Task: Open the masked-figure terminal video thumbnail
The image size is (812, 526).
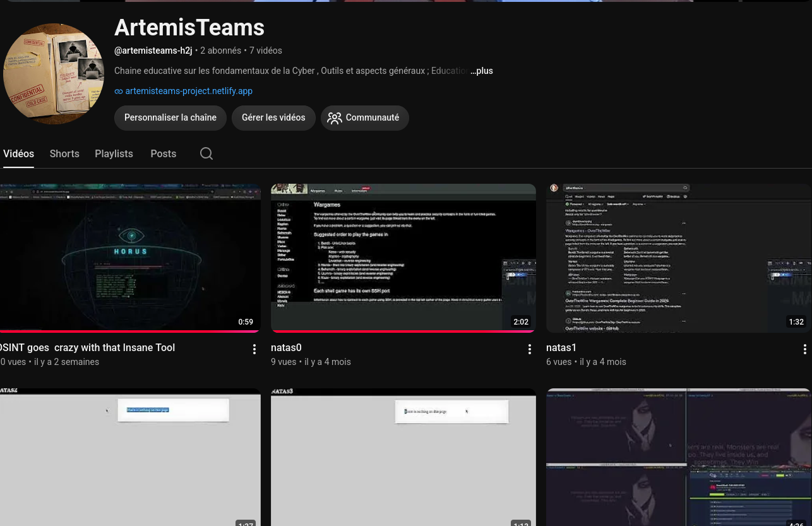Action: (x=679, y=457)
